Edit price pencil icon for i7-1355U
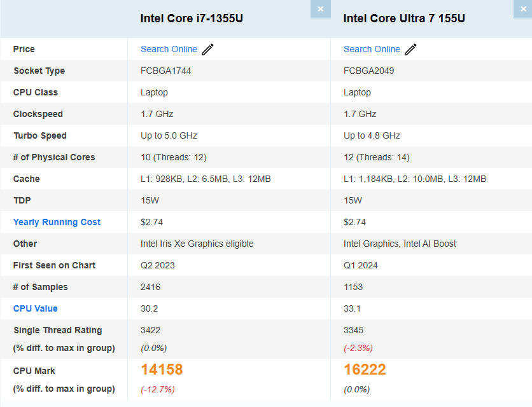The width and height of the screenshot is (532, 407). pos(207,50)
